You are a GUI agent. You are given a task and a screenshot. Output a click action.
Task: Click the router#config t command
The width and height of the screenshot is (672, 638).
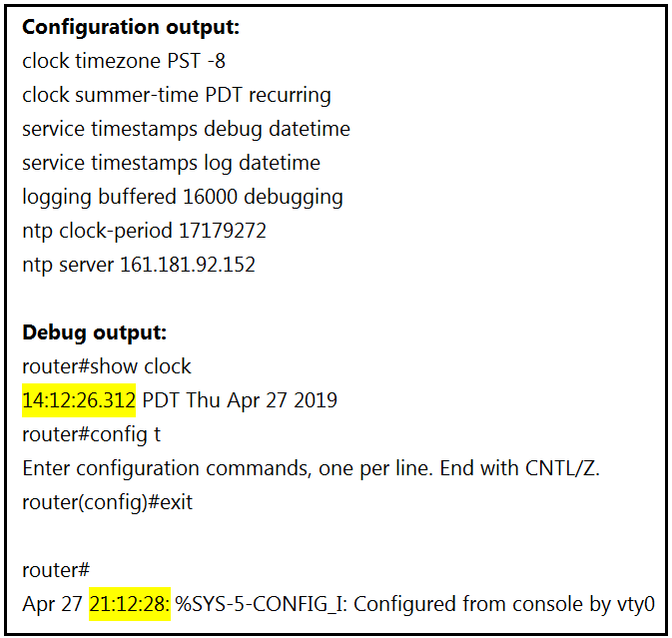(x=91, y=434)
